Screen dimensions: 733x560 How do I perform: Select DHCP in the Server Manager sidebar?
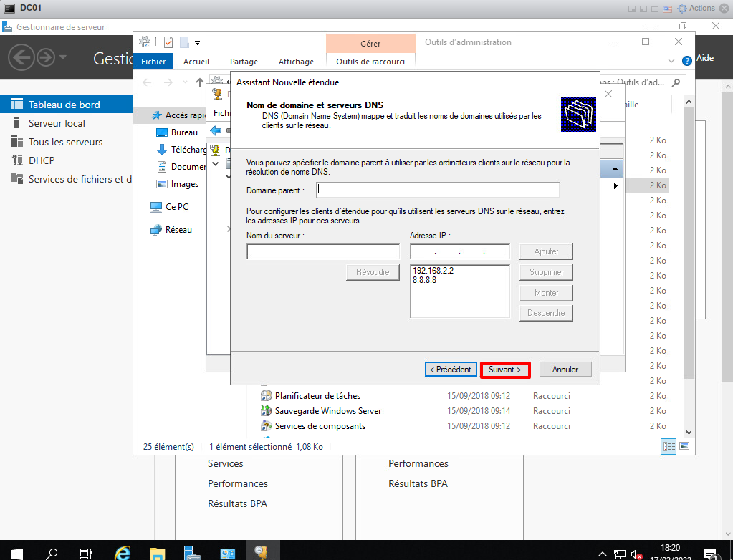point(42,160)
